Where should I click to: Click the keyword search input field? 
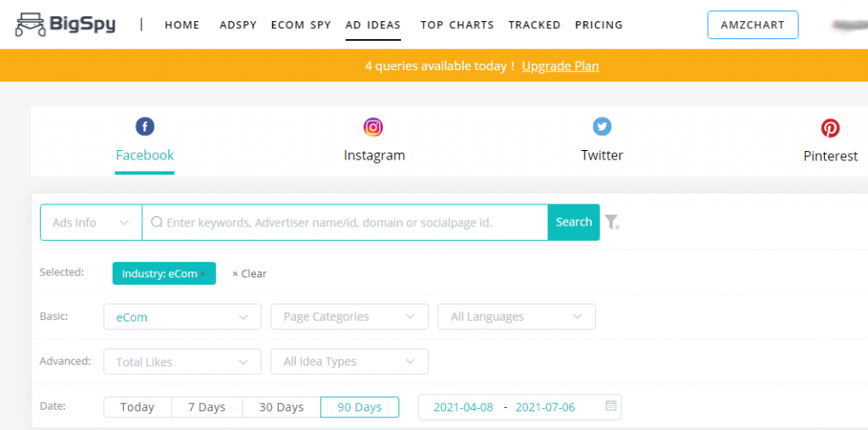[x=345, y=222]
